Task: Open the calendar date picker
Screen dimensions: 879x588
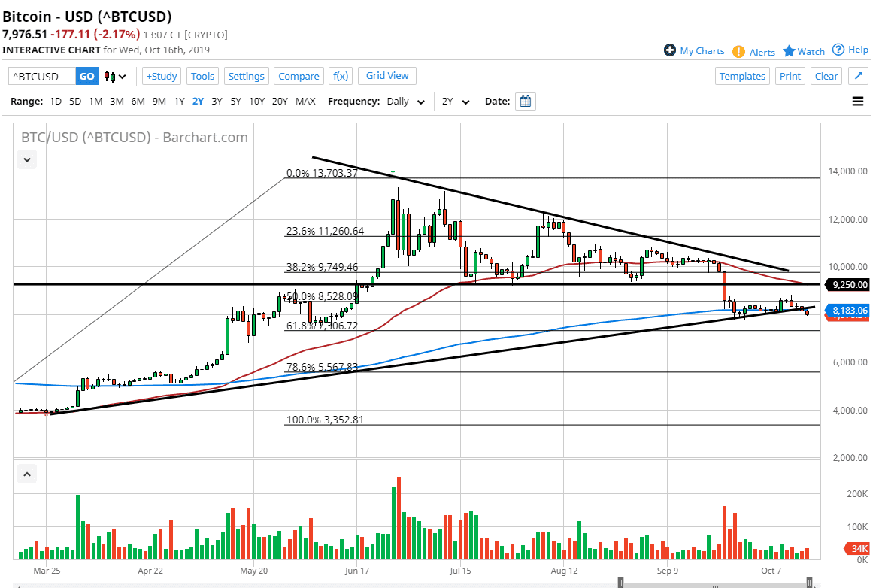Action: [x=524, y=101]
